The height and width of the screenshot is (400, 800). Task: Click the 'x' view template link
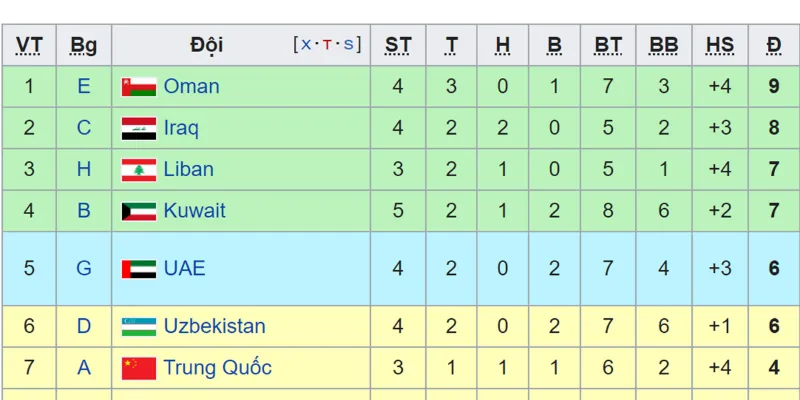[305, 44]
